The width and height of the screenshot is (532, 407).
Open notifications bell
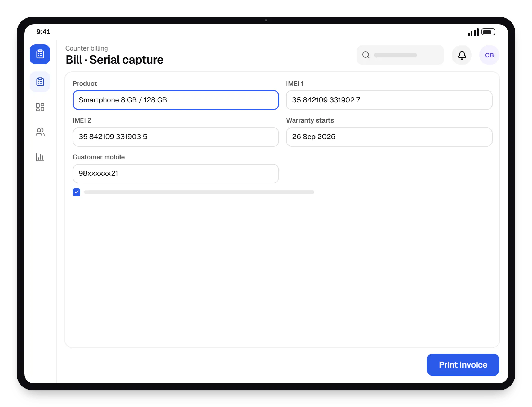click(x=462, y=55)
